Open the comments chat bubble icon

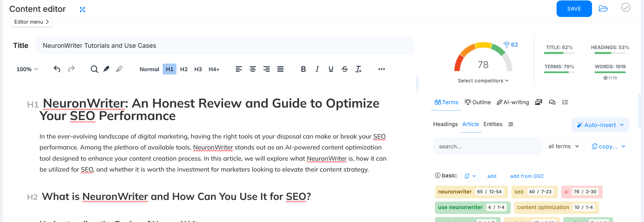(x=552, y=102)
